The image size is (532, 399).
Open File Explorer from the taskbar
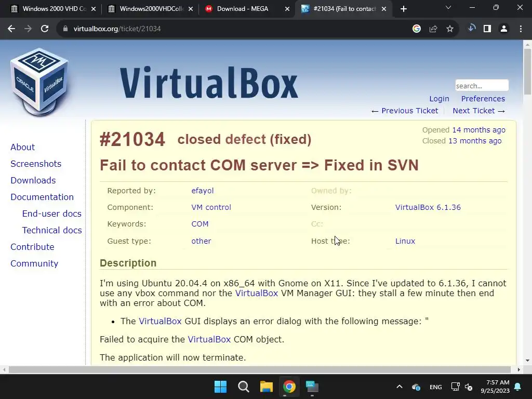pyautogui.click(x=267, y=387)
